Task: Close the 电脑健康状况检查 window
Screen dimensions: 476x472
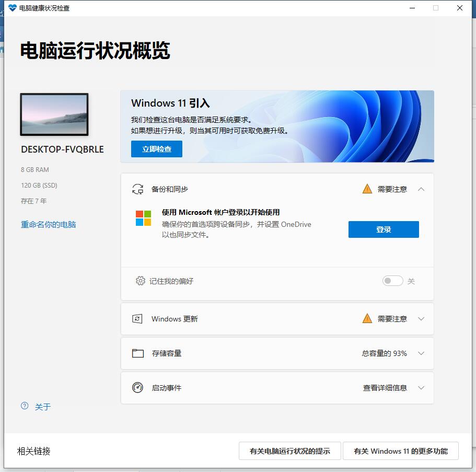Action: click(x=460, y=8)
